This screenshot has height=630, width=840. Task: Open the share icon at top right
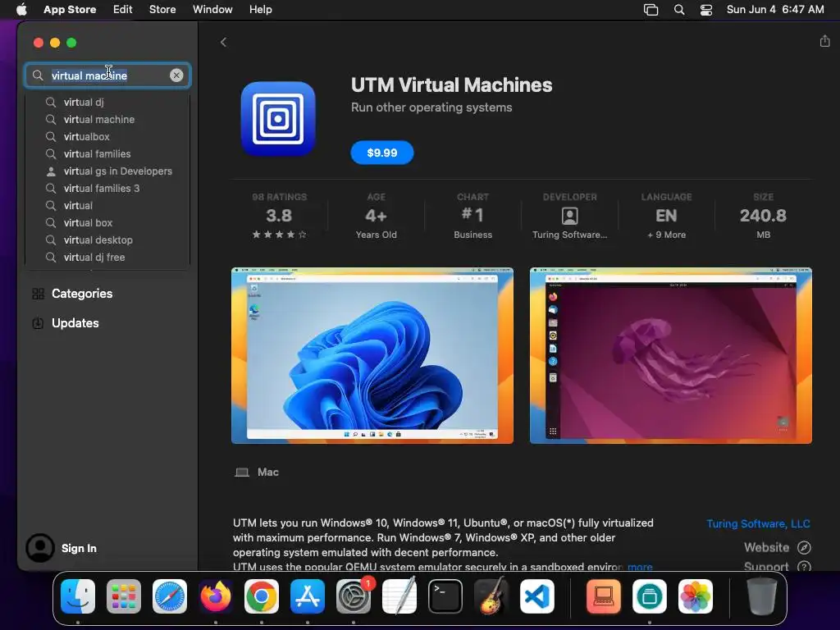coord(824,41)
